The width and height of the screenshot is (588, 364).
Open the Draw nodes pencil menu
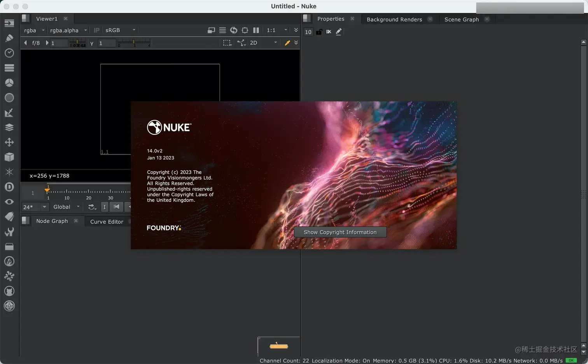click(x=9, y=38)
